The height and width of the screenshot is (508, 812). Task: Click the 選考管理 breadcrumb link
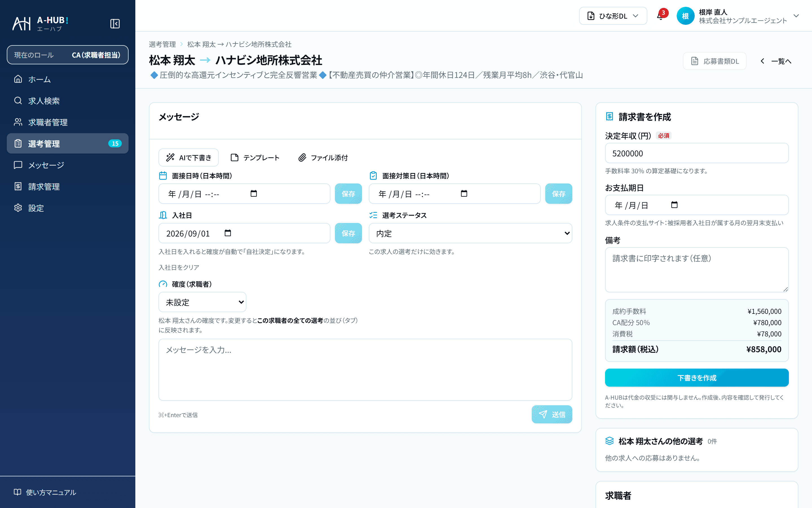[x=162, y=44]
